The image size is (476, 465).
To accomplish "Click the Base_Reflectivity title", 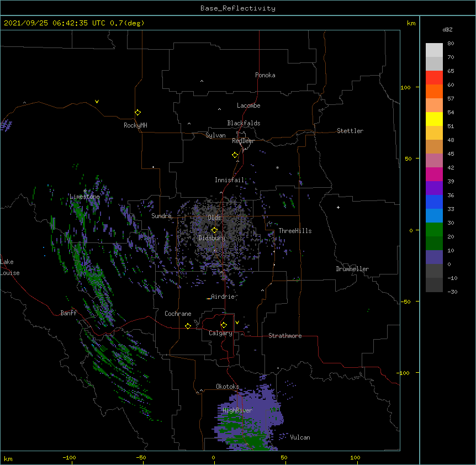I will pos(238,8).
